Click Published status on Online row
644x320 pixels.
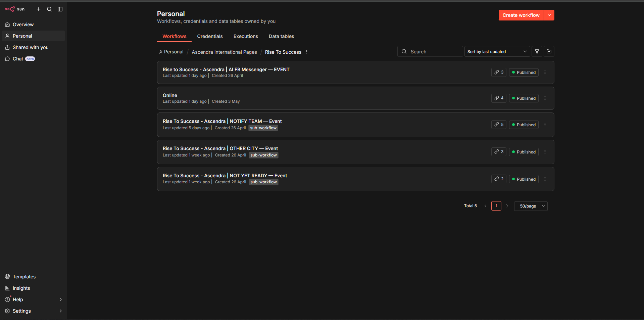pyautogui.click(x=524, y=98)
